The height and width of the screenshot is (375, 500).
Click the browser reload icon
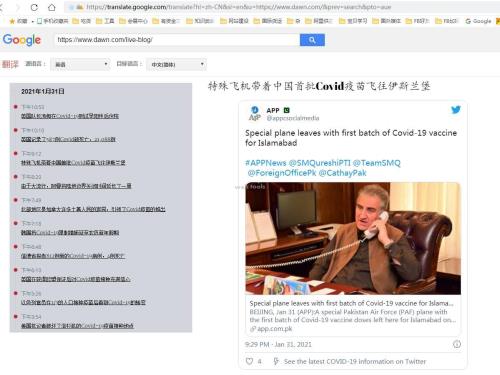pos(34,7)
